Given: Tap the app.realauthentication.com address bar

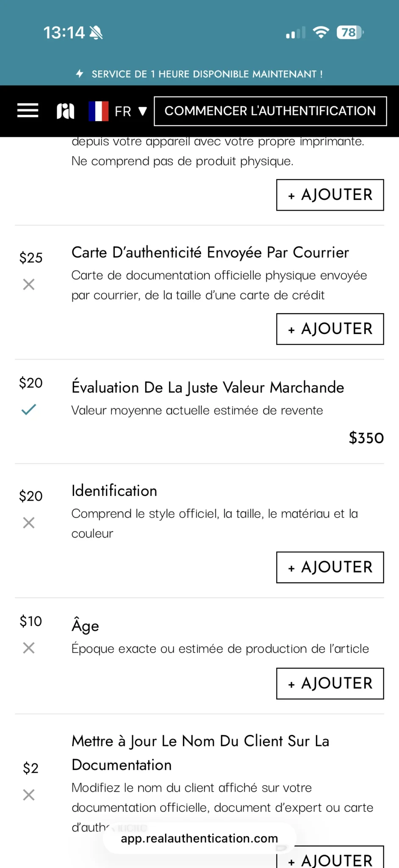Looking at the screenshot, I should coord(199,838).
